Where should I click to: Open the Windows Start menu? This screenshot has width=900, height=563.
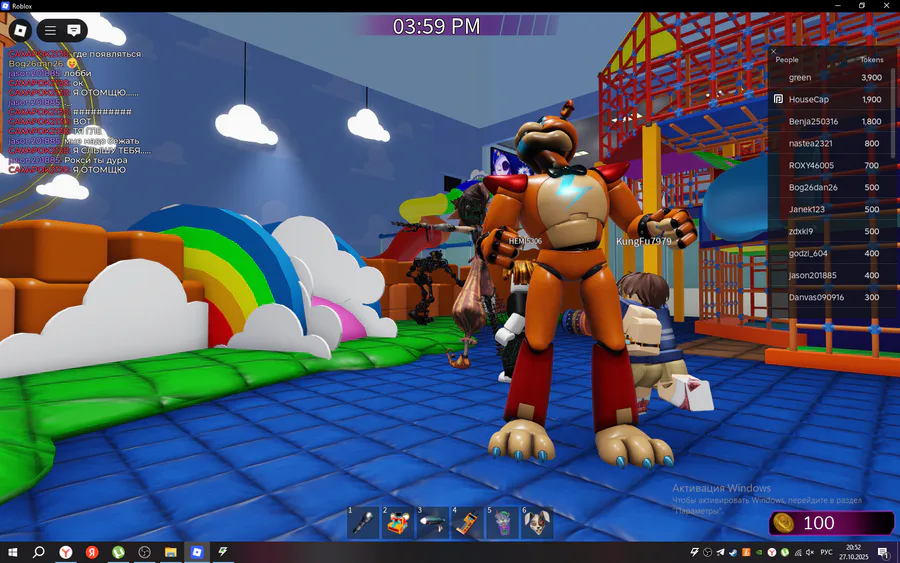pos(12,552)
